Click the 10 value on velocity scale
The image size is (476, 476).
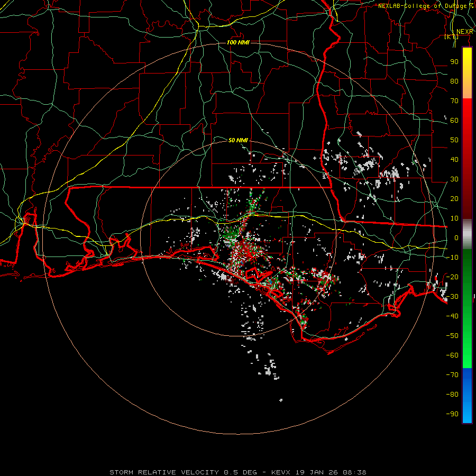pyautogui.click(x=454, y=218)
